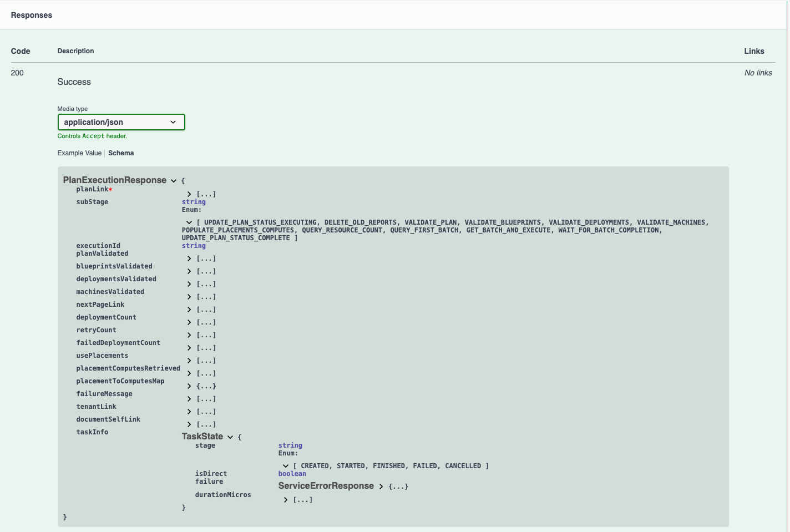Expand the placementComputesRetrieved property
The height and width of the screenshot is (532, 790).
(189, 373)
